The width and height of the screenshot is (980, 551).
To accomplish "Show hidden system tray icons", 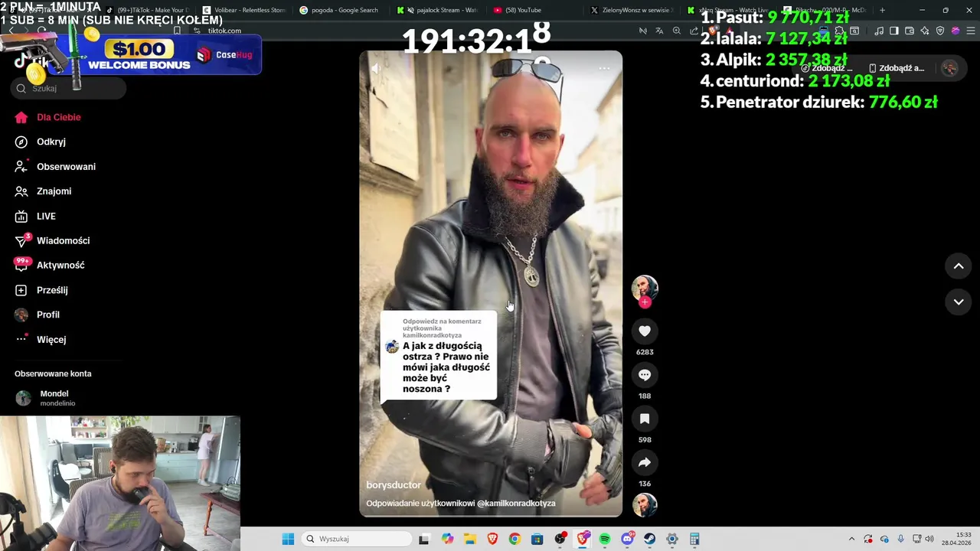I will pos(851,539).
